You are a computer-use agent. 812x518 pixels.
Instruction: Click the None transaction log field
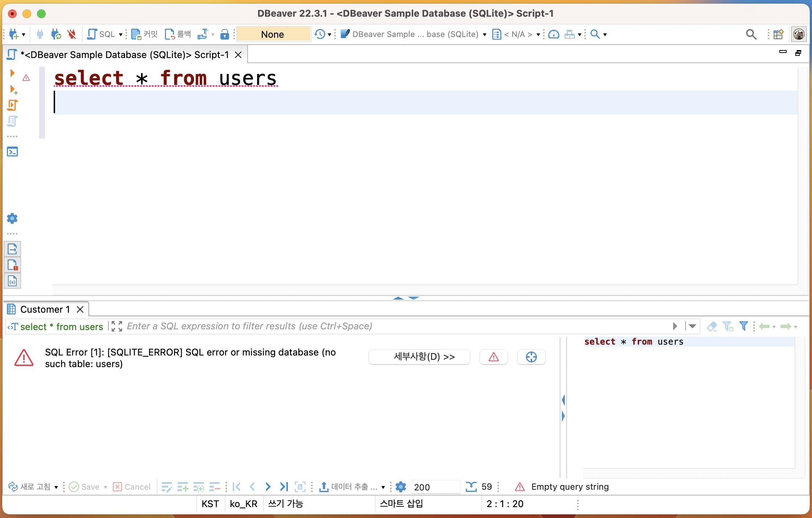tap(273, 34)
